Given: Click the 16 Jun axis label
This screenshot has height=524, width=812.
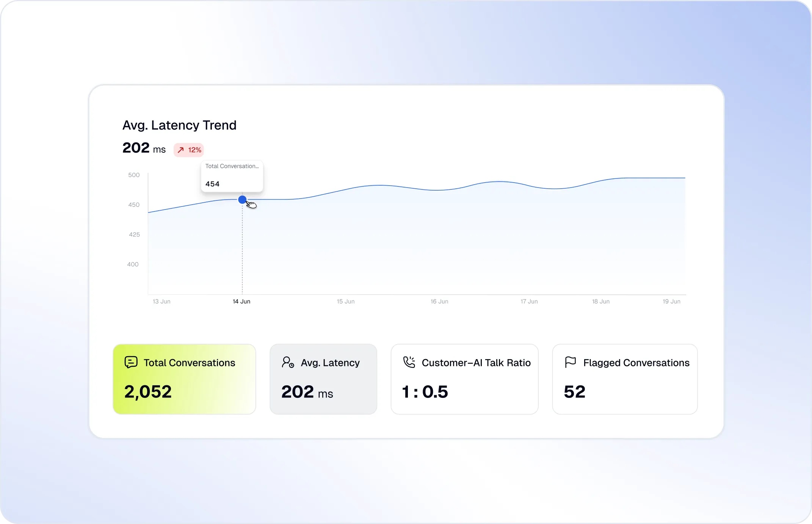Looking at the screenshot, I should pos(439,302).
